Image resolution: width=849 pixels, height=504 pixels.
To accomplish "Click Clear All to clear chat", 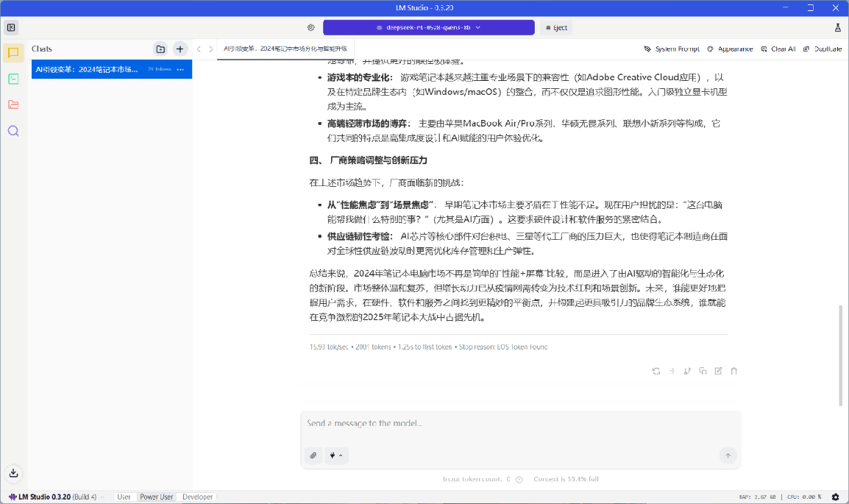I will coord(778,49).
